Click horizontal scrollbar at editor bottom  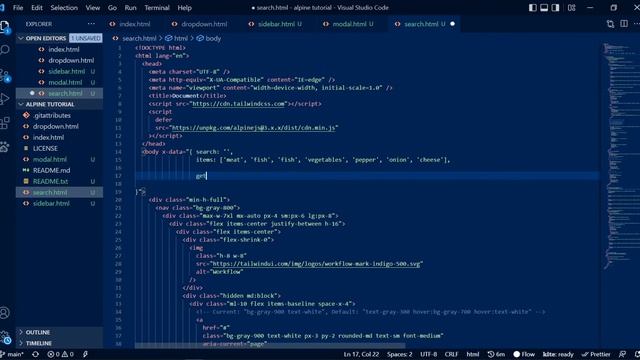tap(269, 346)
